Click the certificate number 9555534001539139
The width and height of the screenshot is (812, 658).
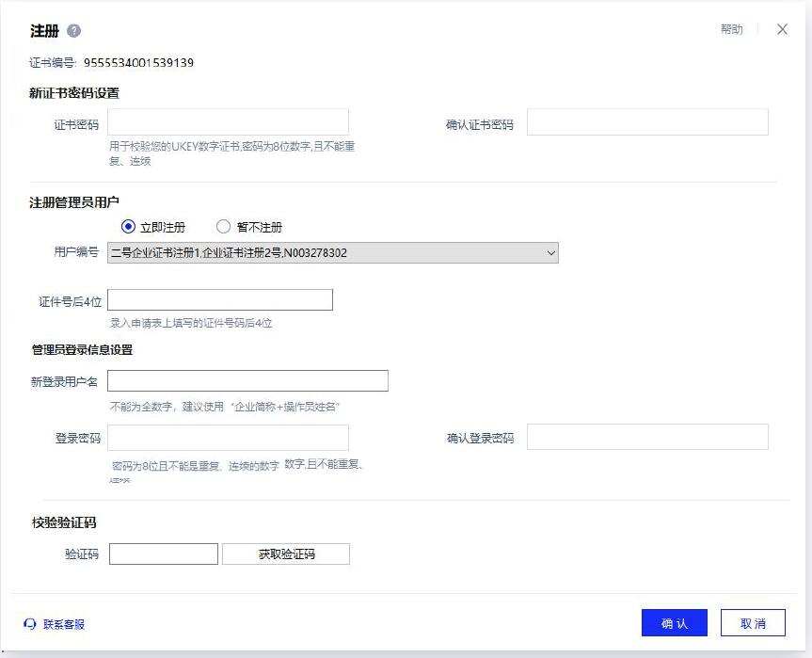(139, 63)
